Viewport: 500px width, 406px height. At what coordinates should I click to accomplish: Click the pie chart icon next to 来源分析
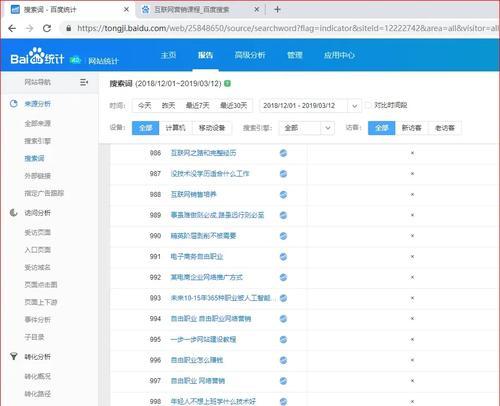[13, 104]
